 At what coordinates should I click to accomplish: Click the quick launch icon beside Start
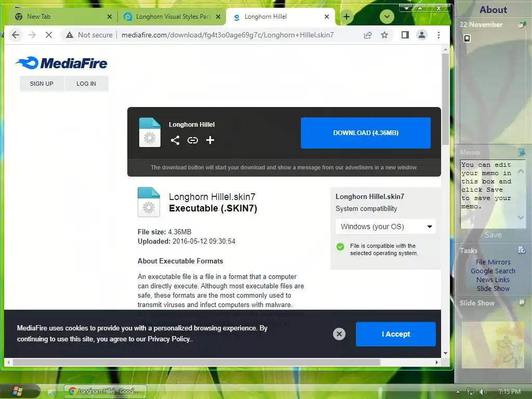[51, 392]
